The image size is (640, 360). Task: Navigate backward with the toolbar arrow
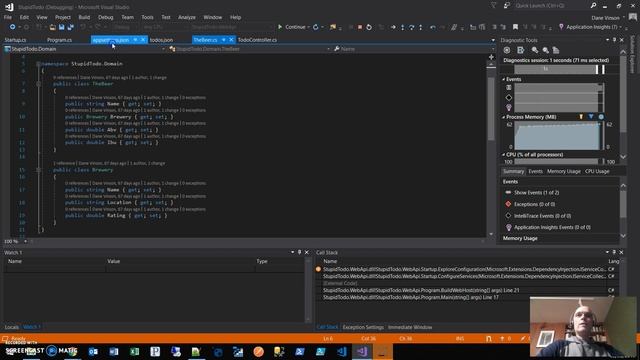[x=12, y=27]
